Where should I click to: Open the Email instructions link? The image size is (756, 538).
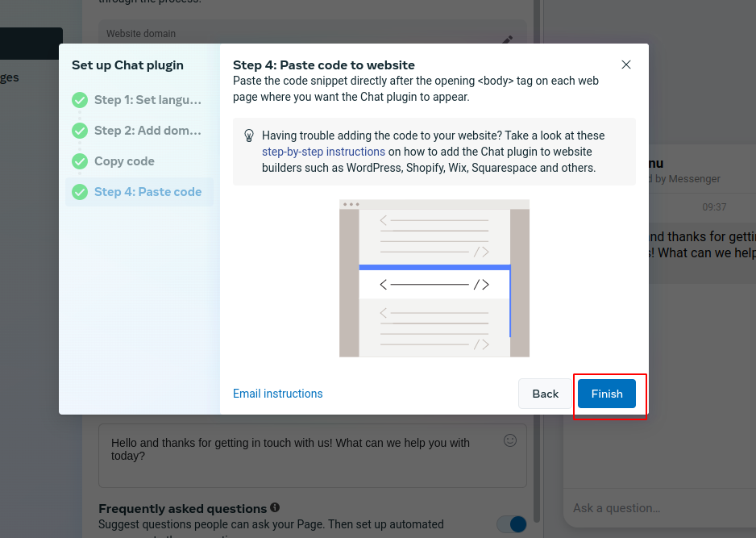[x=278, y=394]
